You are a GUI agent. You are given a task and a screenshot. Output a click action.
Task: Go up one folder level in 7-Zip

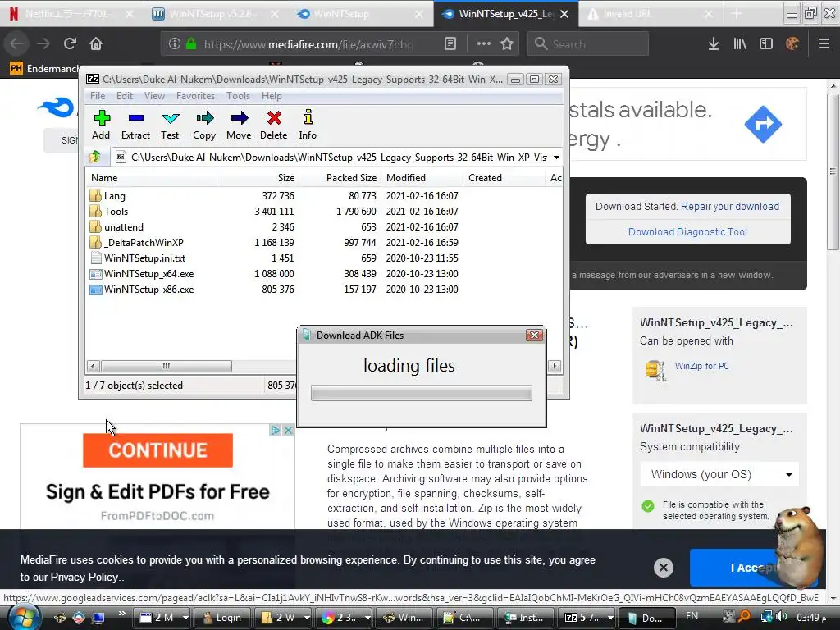tap(96, 157)
